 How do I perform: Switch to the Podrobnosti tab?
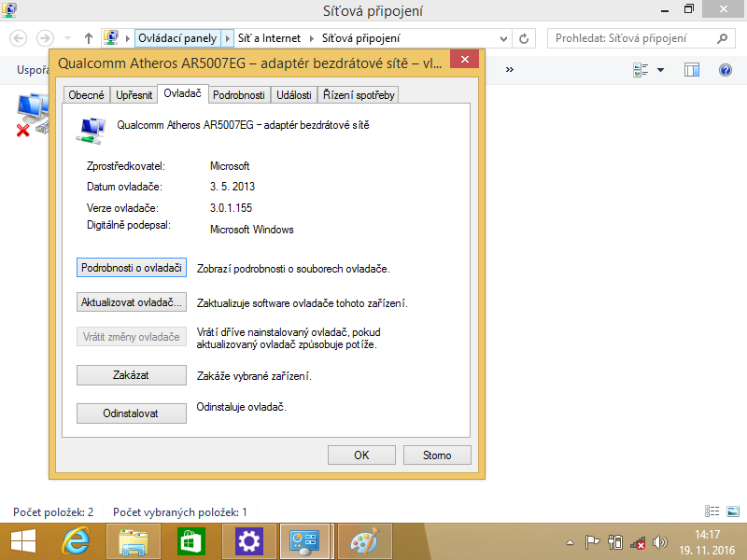pos(238,94)
